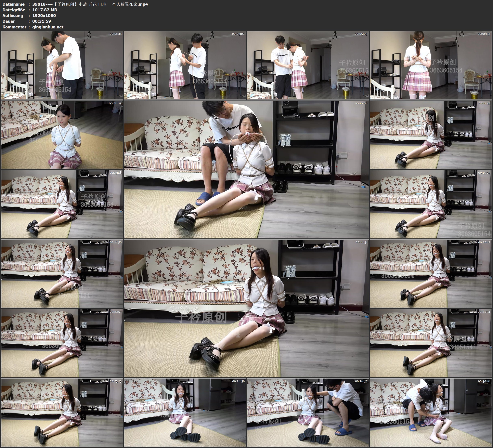
Task: Click the frame labeled 00:06:44
Action: click(x=431, y=65)
